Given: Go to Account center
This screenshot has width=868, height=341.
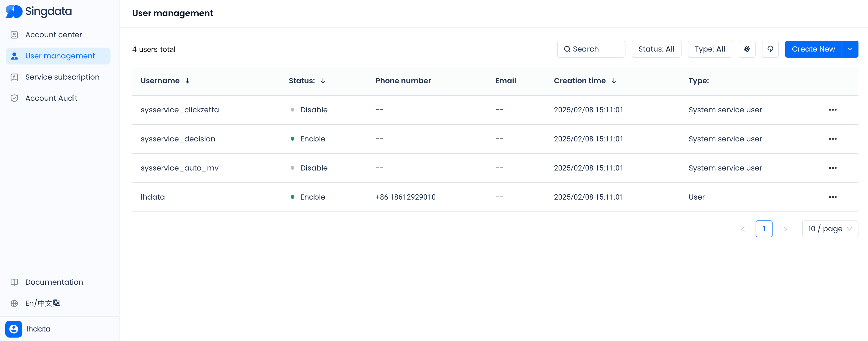Looking at the screenshot, I should [x=54, y=35].
